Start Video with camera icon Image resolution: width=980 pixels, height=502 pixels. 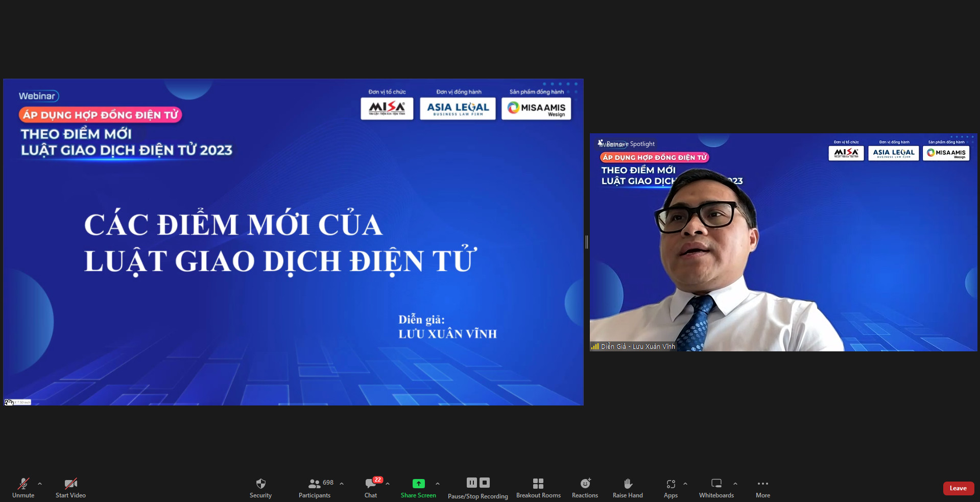[70, 487]
